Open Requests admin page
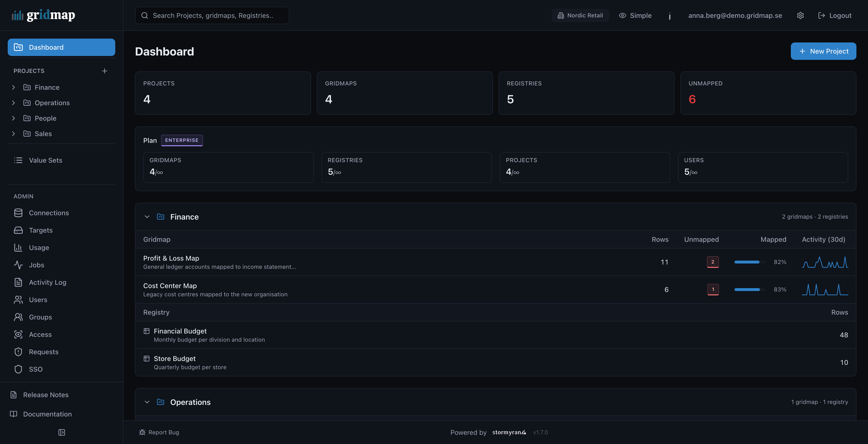The image size is (868, 444). [x=61, y=352]
